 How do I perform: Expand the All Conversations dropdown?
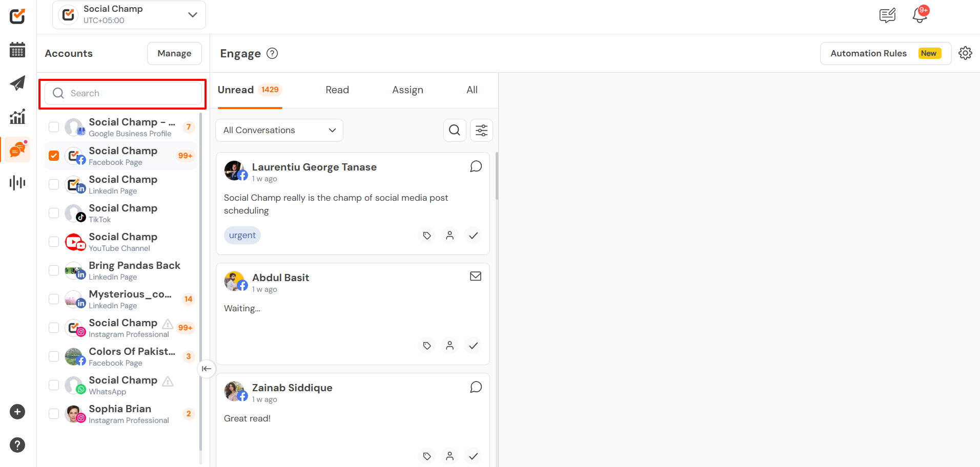279,130
